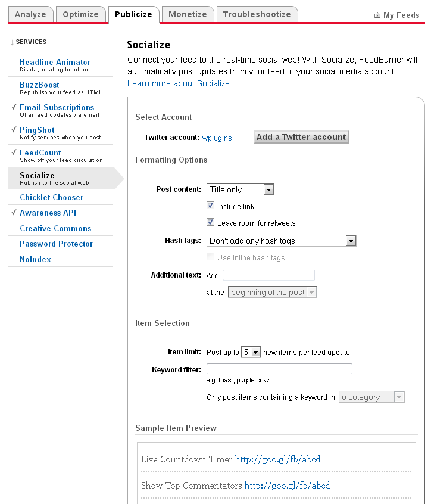The height and width of the screenshot is (504, 431).
Task: Click the Add a Twitter account button
Action: tap(301, 137)
